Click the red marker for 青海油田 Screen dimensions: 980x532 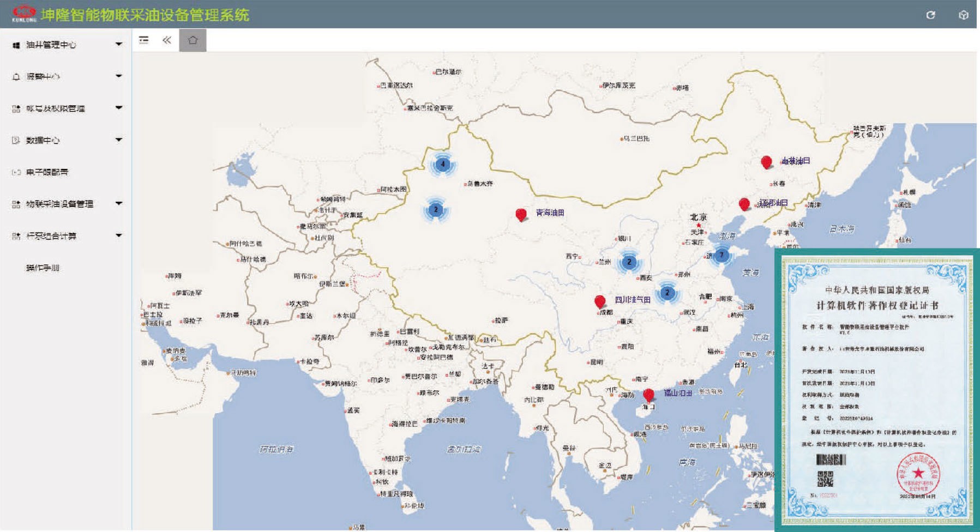tap(521, 214)
